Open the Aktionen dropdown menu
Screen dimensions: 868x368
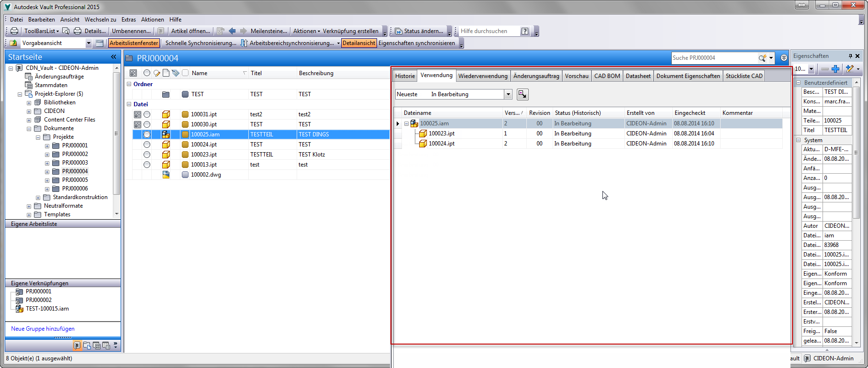coord(307,31)
